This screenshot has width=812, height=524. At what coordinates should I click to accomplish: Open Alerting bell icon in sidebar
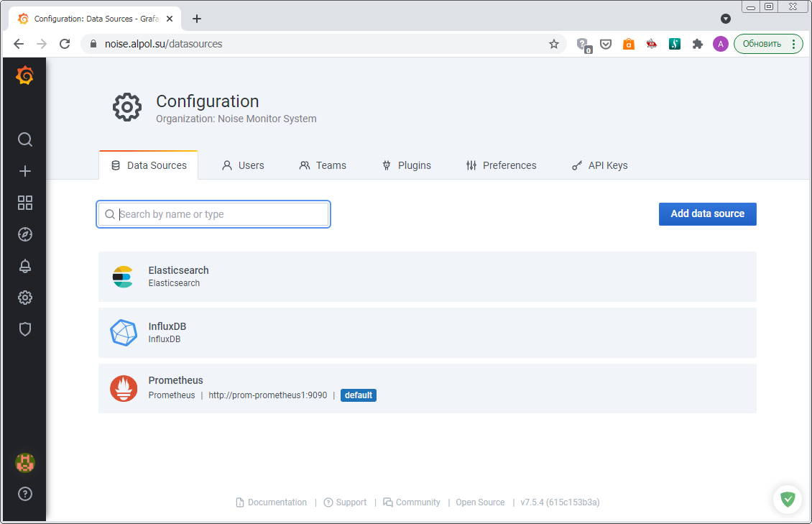(x=25, y=266)
